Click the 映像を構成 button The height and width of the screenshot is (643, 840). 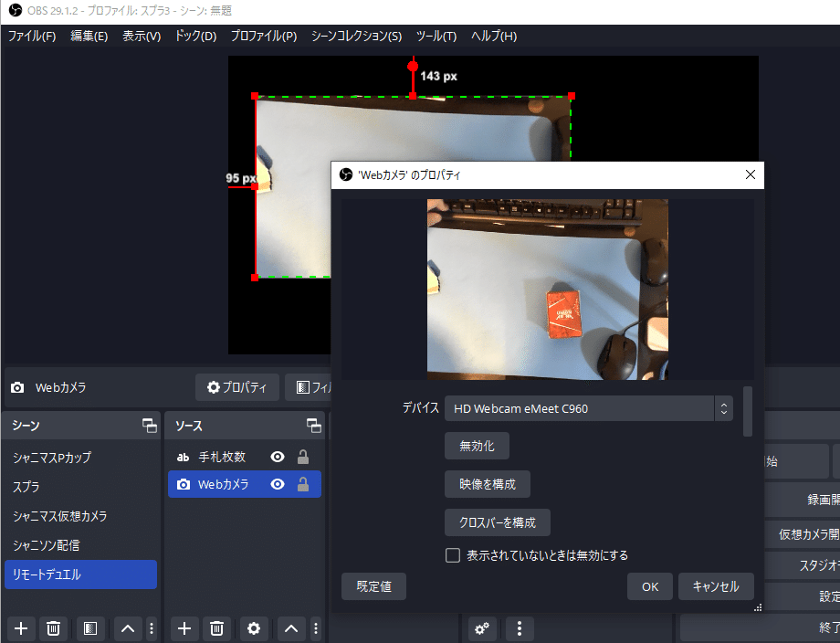click(x=488, y=484)
